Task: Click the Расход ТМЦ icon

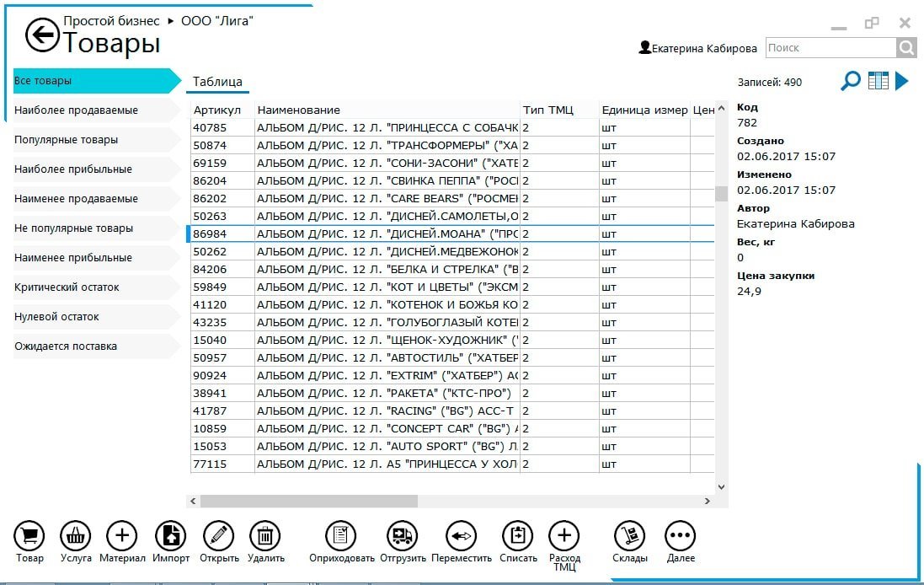Action: pos(565,536)
